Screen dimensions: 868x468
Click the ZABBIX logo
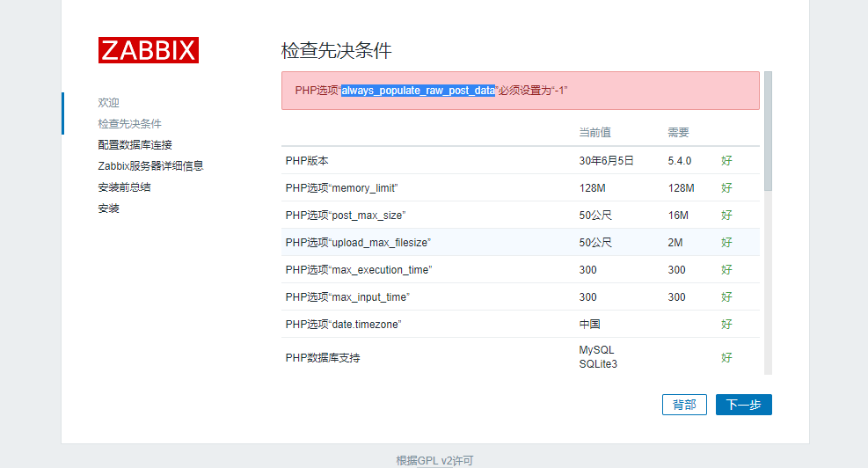click(x=149, y=50)
